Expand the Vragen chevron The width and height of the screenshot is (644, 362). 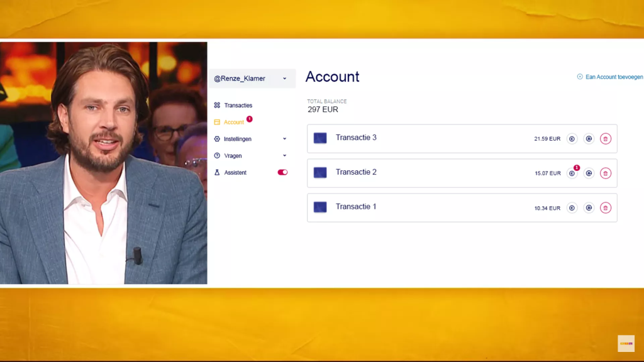click(x=285, y=156)
